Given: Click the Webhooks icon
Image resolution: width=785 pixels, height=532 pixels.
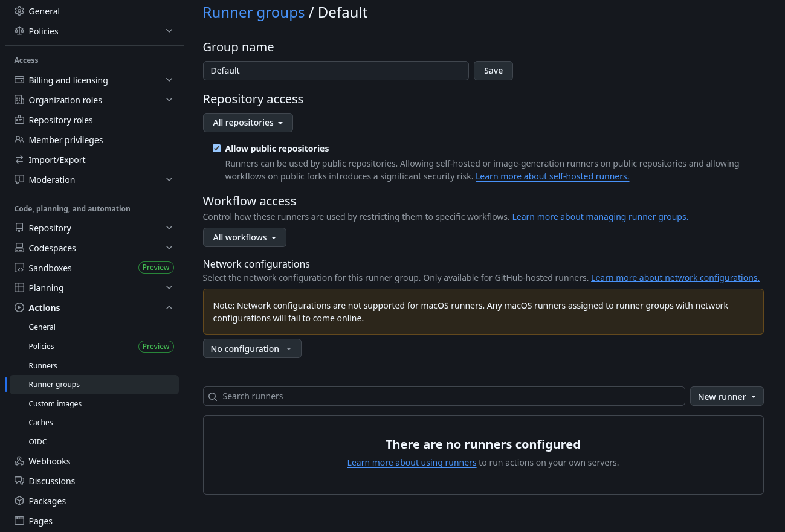Looking at the screenshot, I should point(19,461).
